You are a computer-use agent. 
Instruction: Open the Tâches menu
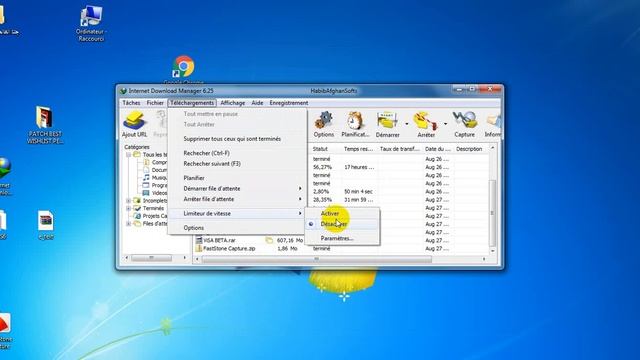(131, 103)
